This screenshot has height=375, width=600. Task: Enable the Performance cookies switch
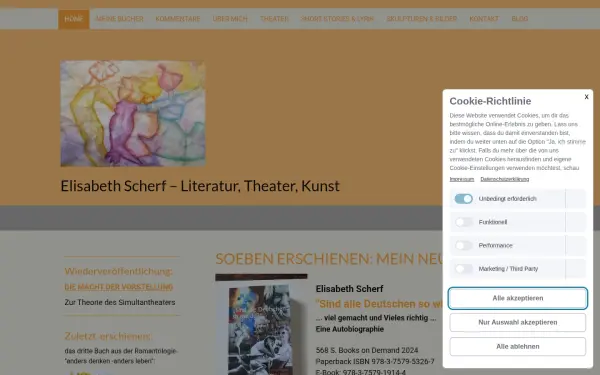463,246
